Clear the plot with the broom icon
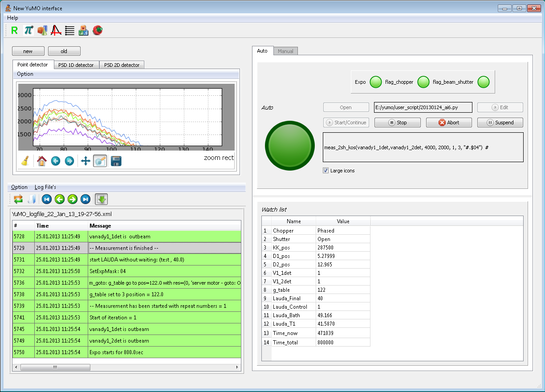 coord(25,161)
